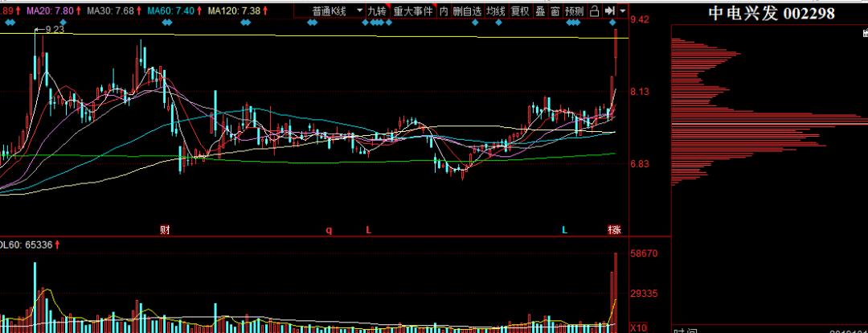The image size is (868, 333).
Task: Click 删自选 to remove from watchlist
Action: pyautogui.click(x=467, y=10)
